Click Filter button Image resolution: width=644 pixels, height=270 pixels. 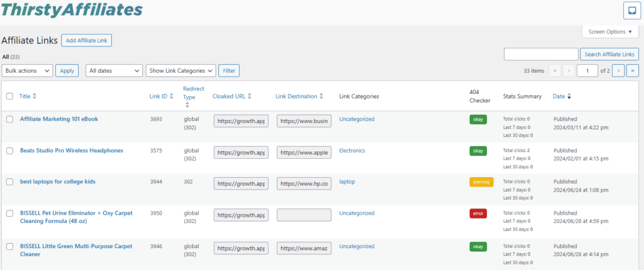point(229,70)
